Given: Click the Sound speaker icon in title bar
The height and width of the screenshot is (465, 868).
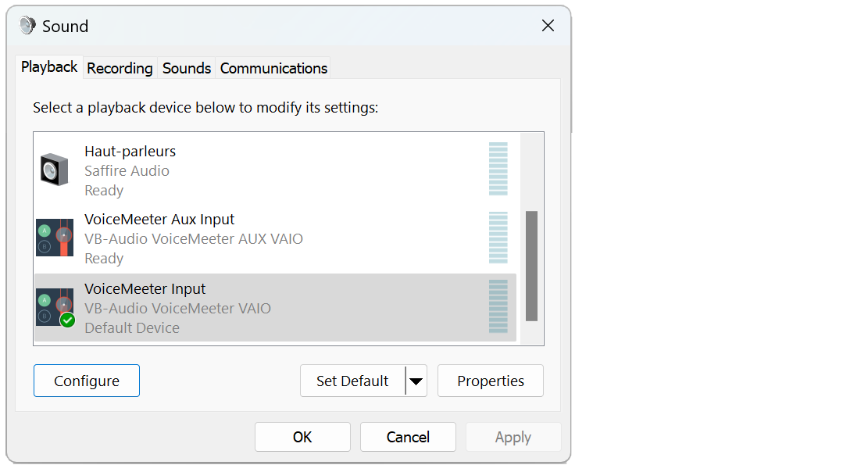Looking at the screenshot, I should (27, 26).
